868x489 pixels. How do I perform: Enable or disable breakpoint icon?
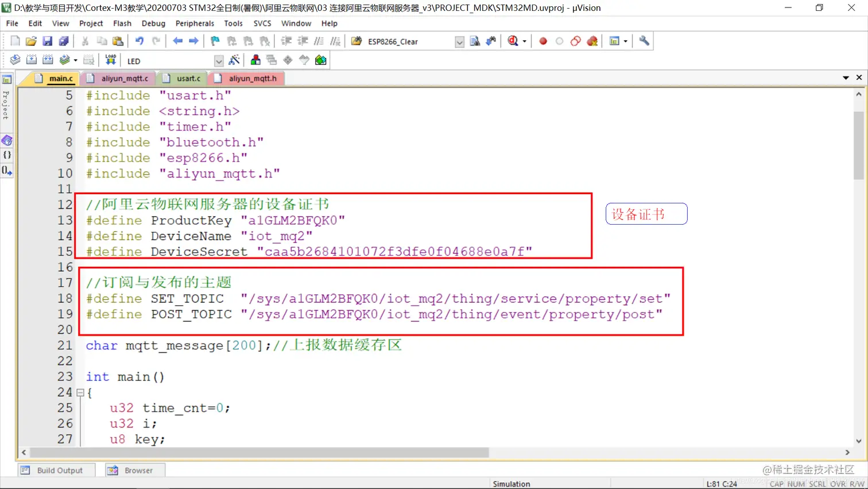pyautogui.click(x=559, y=41)
